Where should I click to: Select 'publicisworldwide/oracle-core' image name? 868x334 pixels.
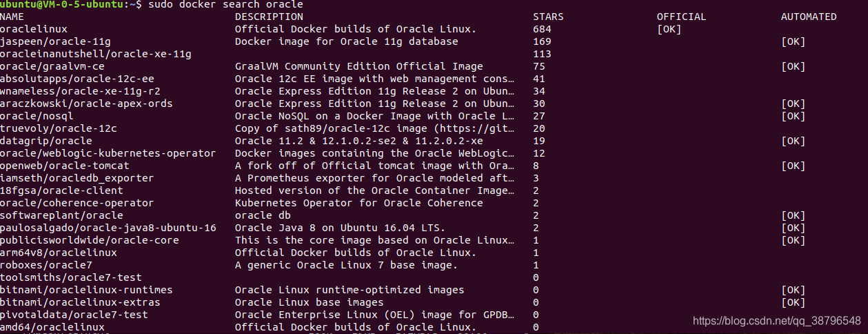[90, 240]
